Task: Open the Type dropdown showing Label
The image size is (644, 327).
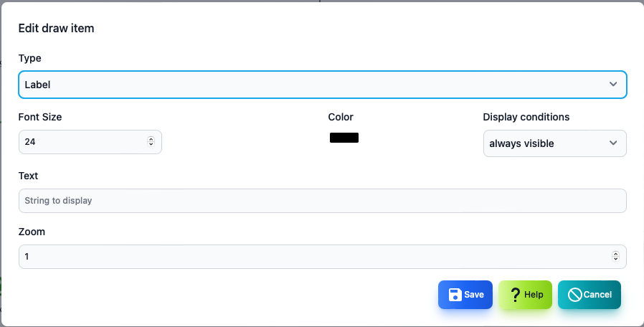Action: coord(323,85)
